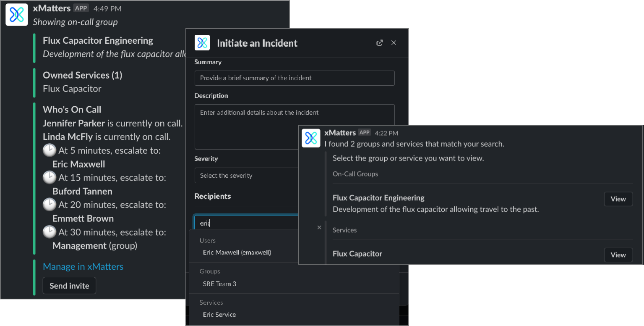Select Eric Service from Services

219,315
